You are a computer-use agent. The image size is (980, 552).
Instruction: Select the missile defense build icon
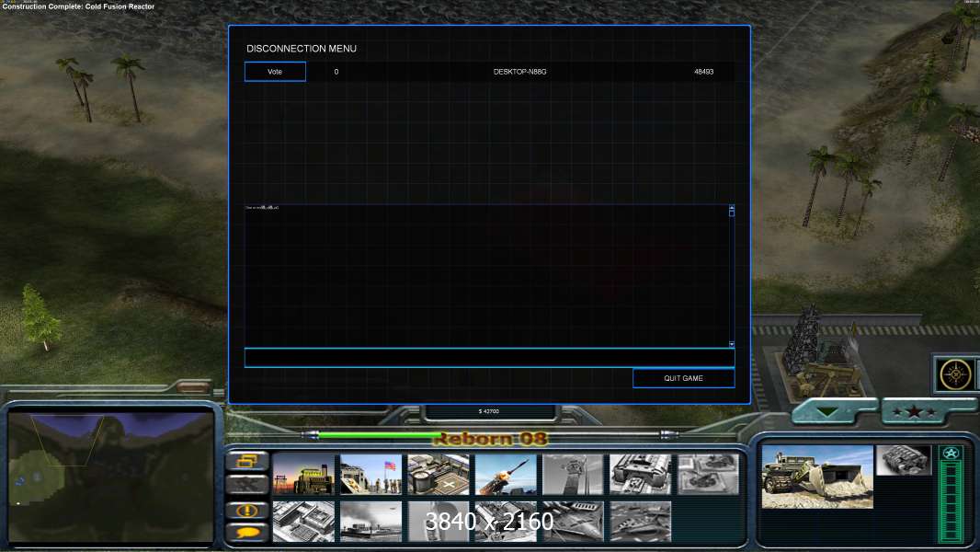point(506,475)
